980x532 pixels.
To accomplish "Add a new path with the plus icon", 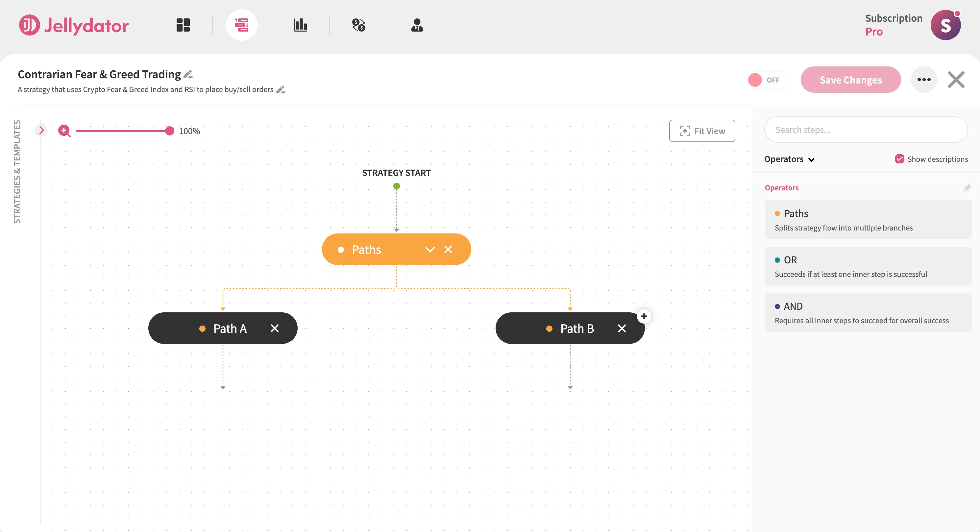I will click(644, 316).
